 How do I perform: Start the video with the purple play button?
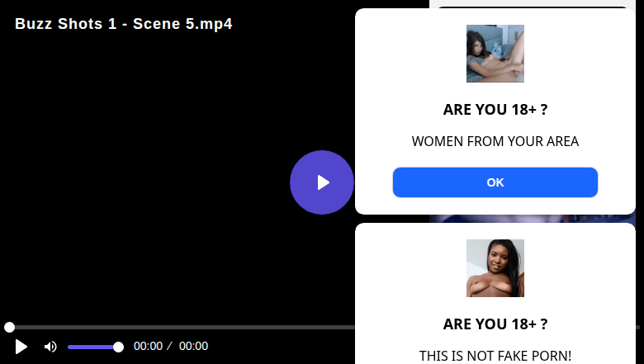coord(322,182)
